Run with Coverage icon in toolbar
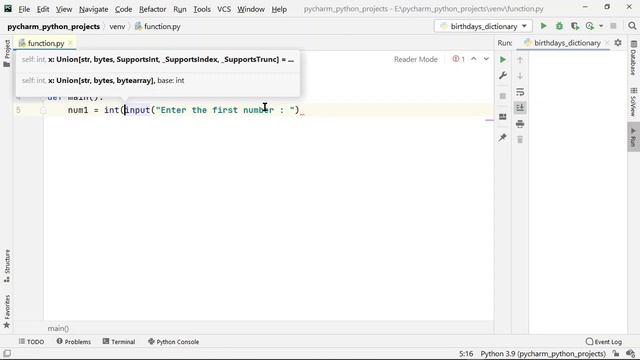 575,26
